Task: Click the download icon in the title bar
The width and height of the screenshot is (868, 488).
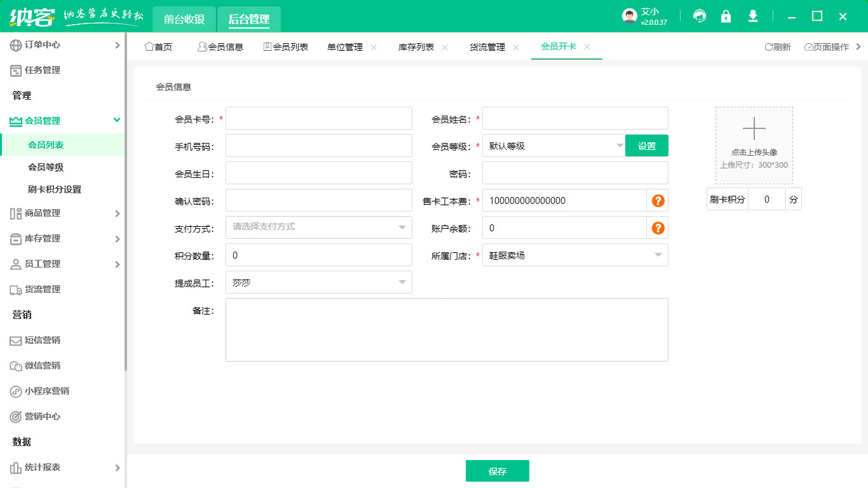Action: click(x=753, y=16)
